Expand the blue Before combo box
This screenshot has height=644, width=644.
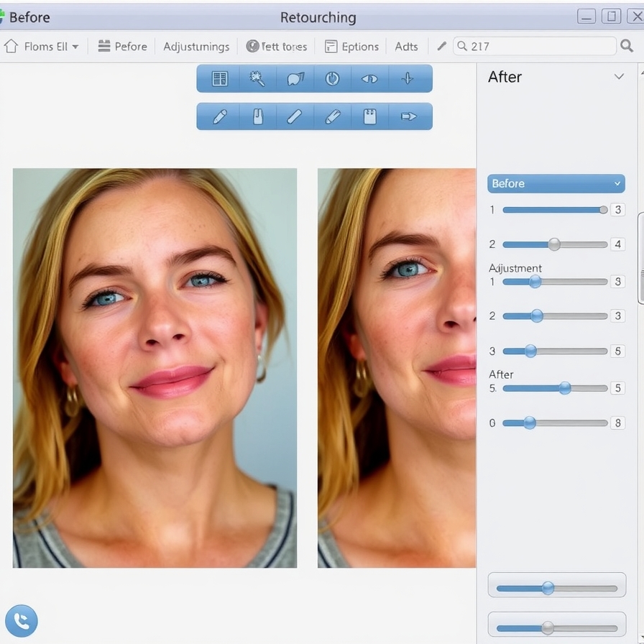coord(556,183)
